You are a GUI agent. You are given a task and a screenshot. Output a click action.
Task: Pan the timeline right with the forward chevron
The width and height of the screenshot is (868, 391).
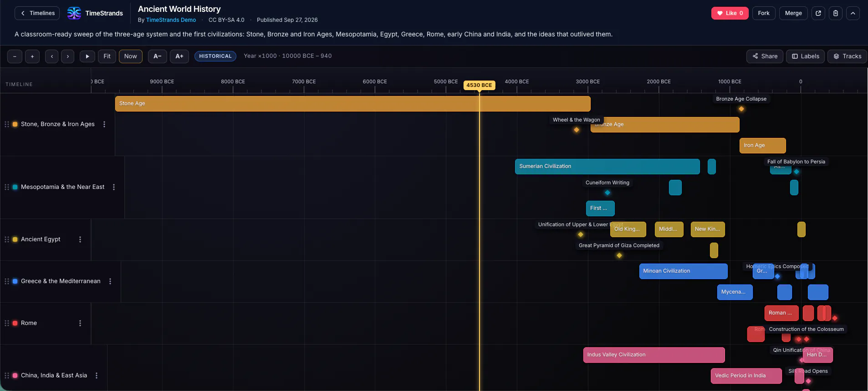point(68,56)
